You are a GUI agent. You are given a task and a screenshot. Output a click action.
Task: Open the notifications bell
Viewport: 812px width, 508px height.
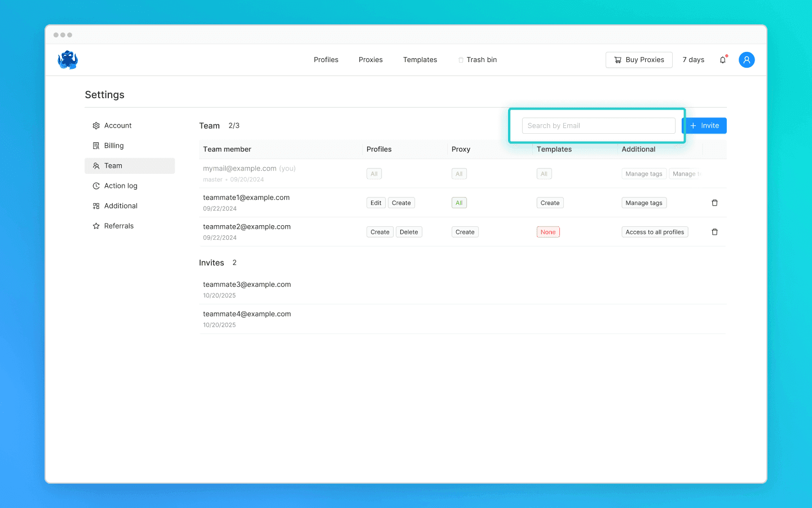pyautogui.click(x=723, y=60)
